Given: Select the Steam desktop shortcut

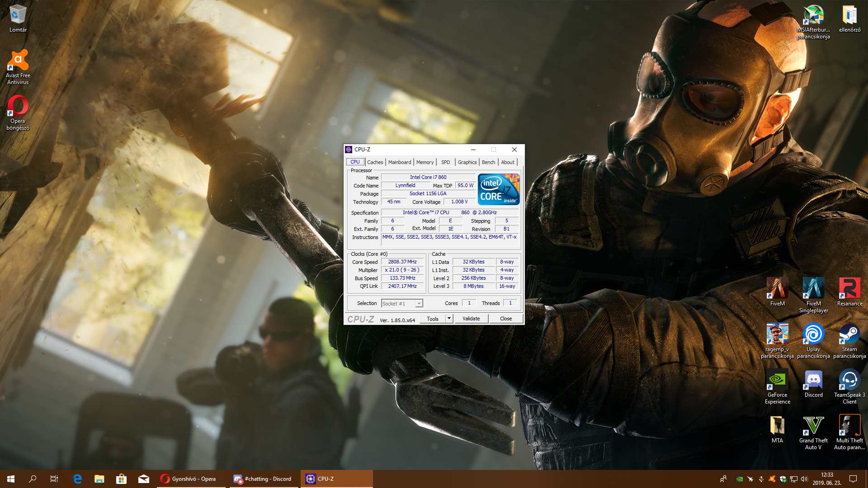Looking at the screenshot, I should point(849,341).
